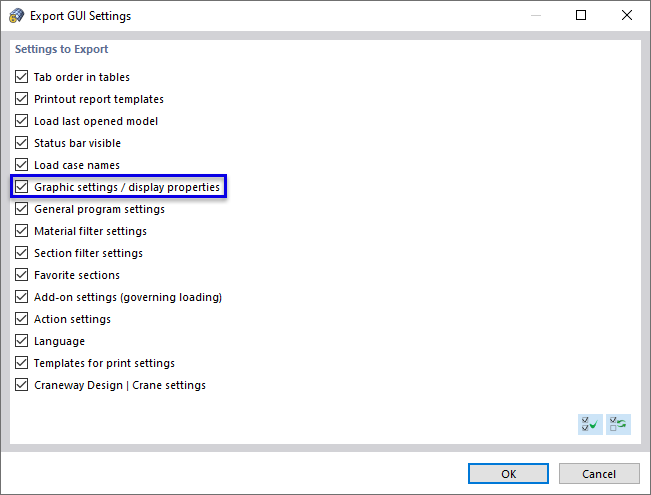The height and width of the screenshot is (495, 651).
Task: Toggle Favorite sections checkbox
Action: 22,275
